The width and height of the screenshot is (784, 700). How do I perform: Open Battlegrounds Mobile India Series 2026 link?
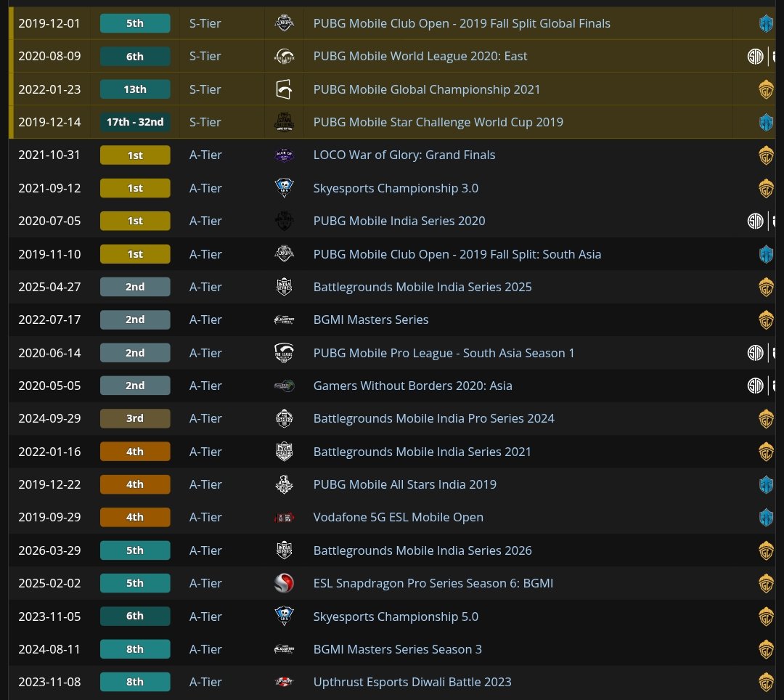(x=422, y=550)
